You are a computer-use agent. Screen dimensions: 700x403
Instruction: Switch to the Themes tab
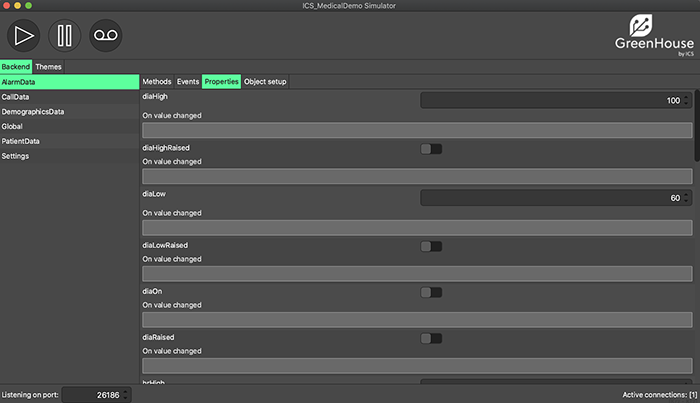point(48,67)
